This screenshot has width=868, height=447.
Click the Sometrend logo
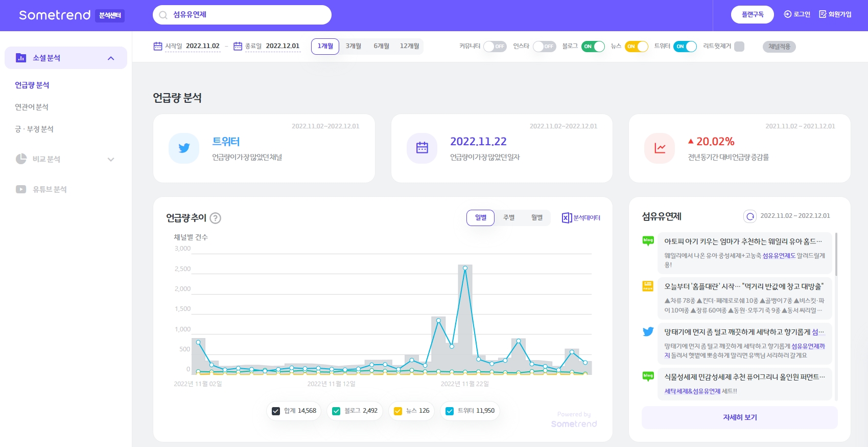tap(55, 15)
